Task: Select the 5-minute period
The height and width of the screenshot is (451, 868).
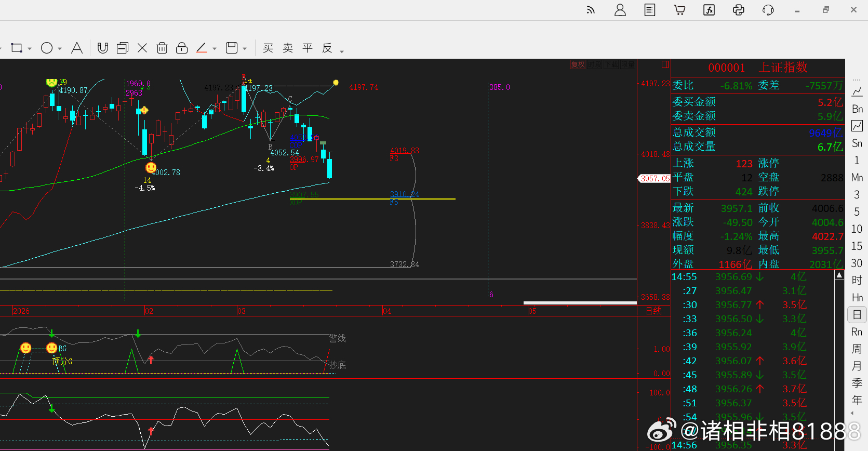Action: click(x=857, y=211)
